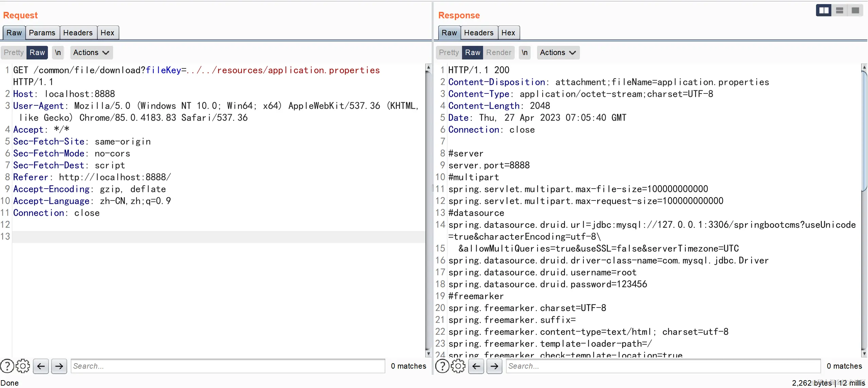The image size is (868, 388).
Task: Choose the combined single-pane layout icon
Action: pyautogui.click(x=855, y=11)
